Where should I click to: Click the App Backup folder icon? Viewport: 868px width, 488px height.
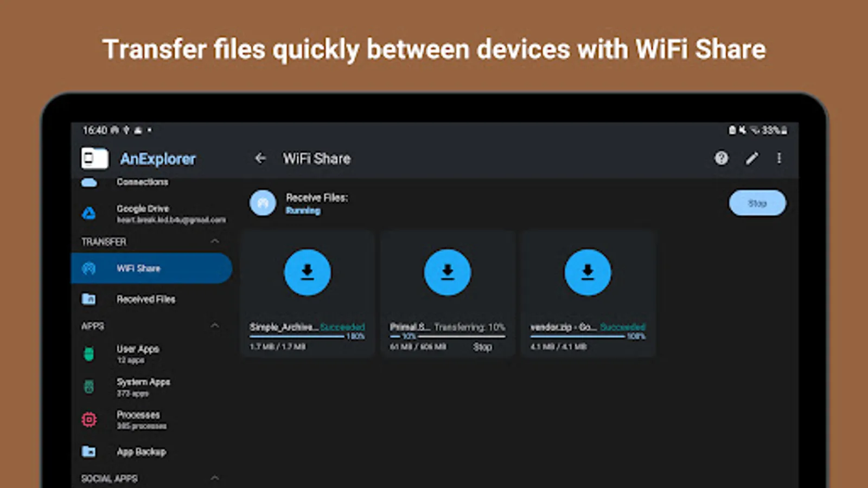click(89, 451)
